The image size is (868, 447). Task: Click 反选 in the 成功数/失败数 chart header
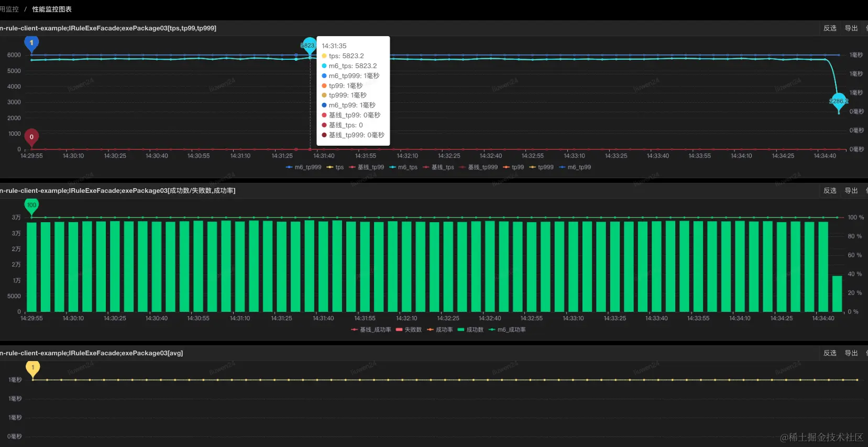tap(830, 191)
